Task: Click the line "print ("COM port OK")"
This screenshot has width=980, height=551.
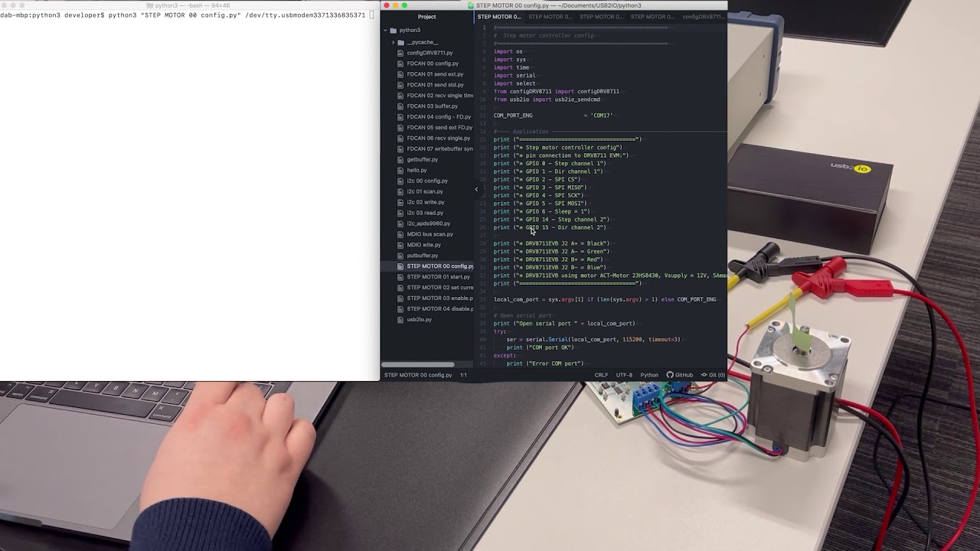Action: click(x=540, y=347)
